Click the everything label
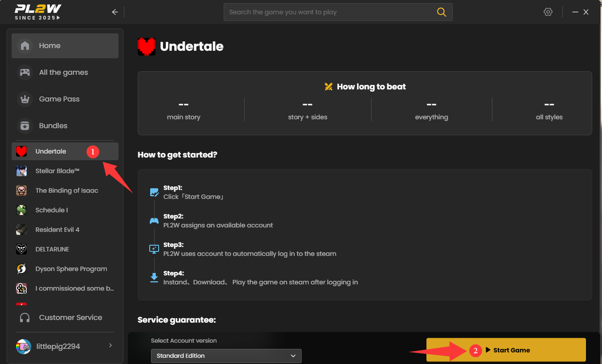This screenshot has height=364, width=602. pos(431,117)
